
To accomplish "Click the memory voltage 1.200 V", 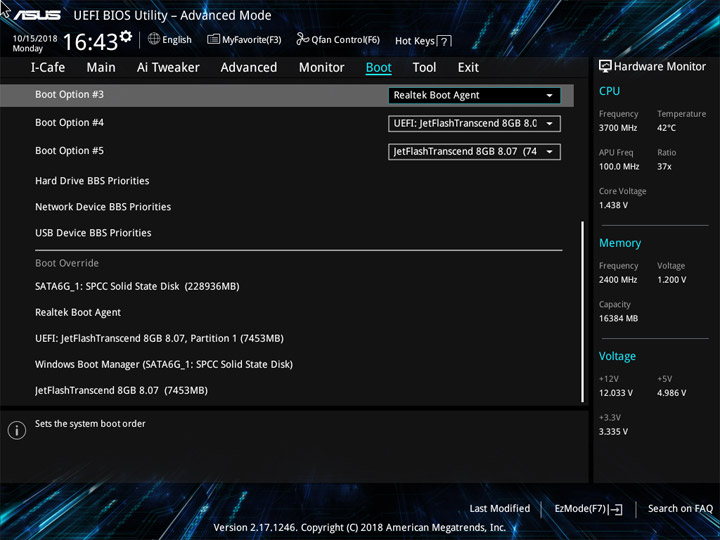I will pyautogui.click(x=672, y=280).
